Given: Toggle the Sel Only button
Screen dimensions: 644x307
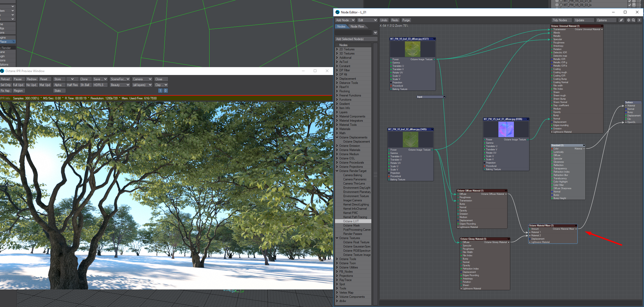Looking at the screenshot, I should 6,85.
